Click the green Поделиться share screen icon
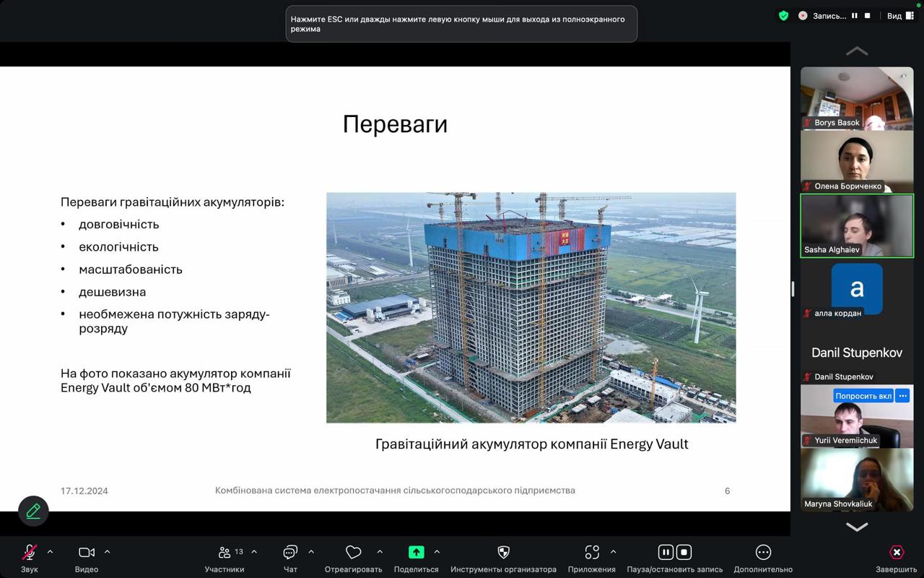This screenshot has width=924, height=578. (416, 552)
